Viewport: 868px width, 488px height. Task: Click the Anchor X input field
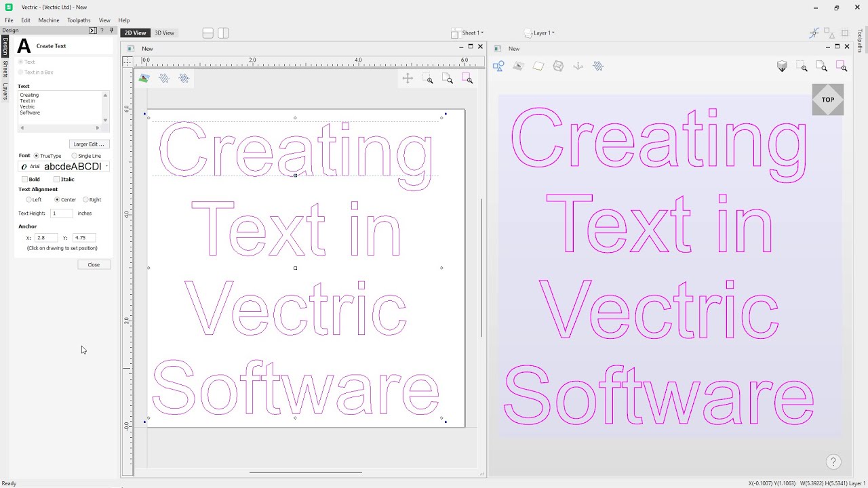click(x=45, y=238)
